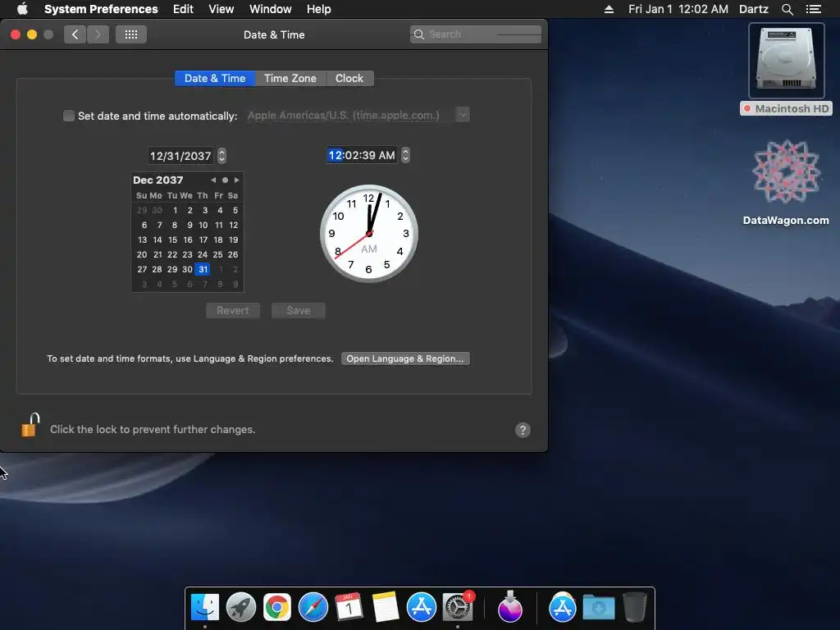
Task: Open System Preferences gear in Dock
Action: pos(458,607)
